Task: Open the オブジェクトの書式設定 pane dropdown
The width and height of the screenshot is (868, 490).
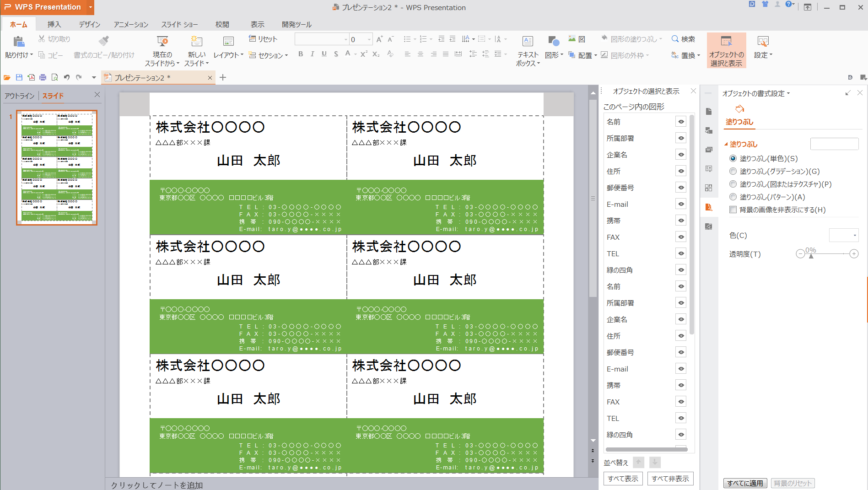Action: pyautogui.click(x=788, y=93)
